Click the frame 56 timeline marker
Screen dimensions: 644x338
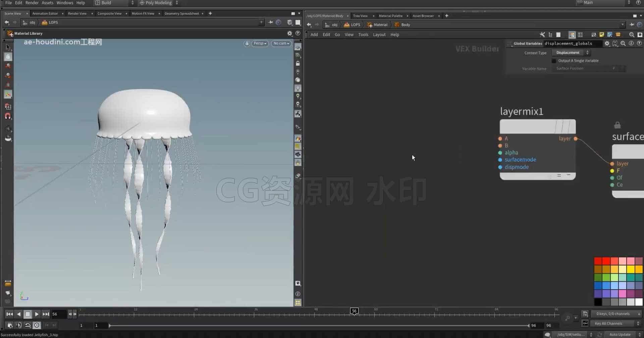[x=354, y=311]
